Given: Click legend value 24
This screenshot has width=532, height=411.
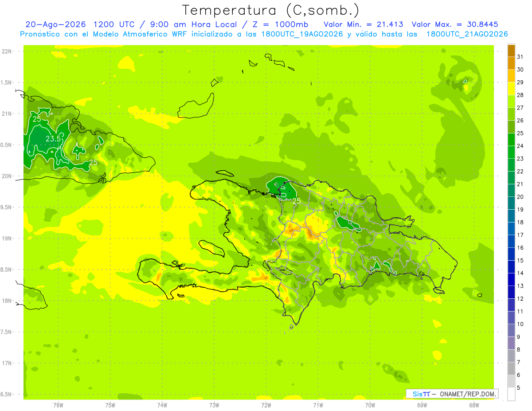Looking at the screenshot, I should pos(520,146).
